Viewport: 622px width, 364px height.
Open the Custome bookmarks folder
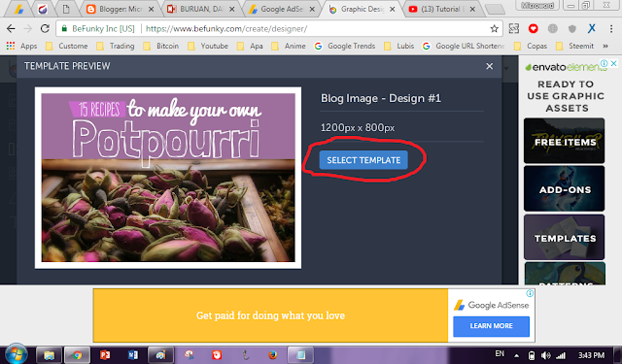pos(67,46)
